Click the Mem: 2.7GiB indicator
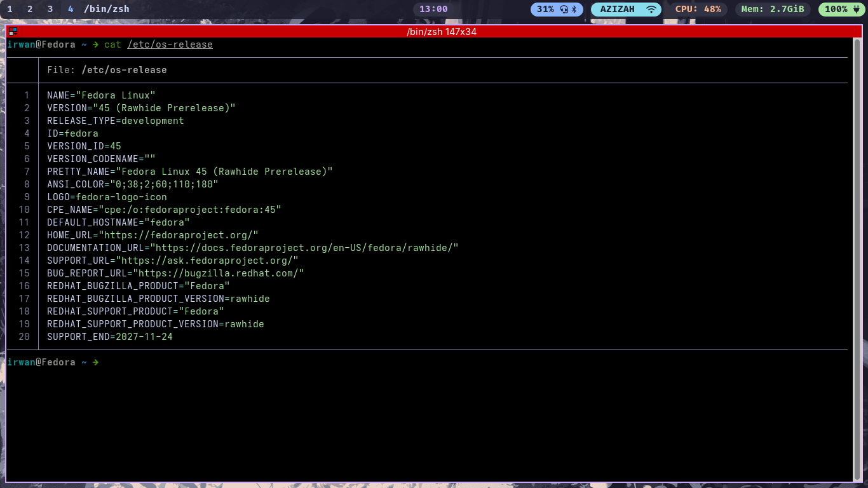Viewport: 868px width, 488px height. tap(772, 10)
